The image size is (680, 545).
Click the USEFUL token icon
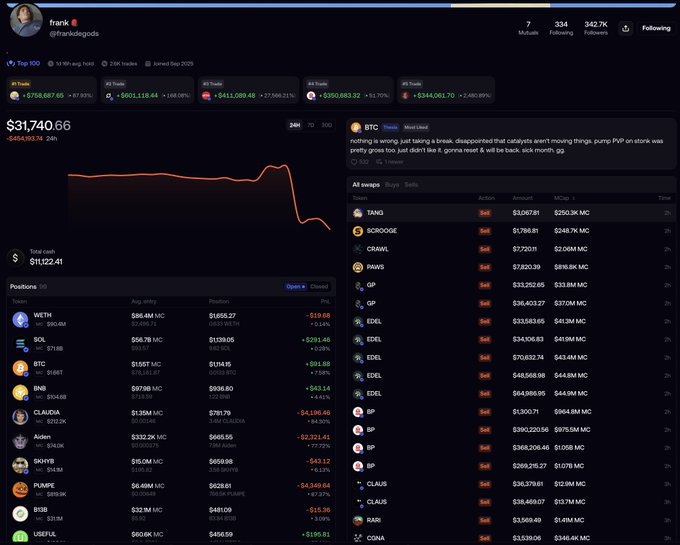click(20, 538)
